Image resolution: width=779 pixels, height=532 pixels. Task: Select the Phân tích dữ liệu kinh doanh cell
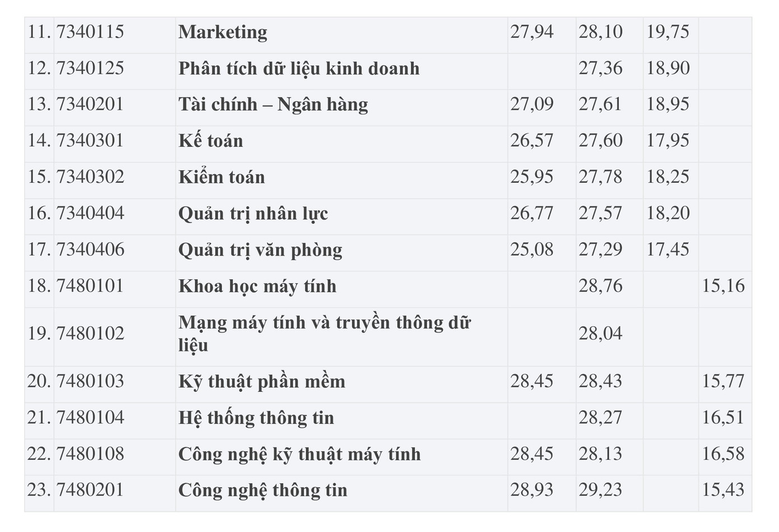(299, 69)
